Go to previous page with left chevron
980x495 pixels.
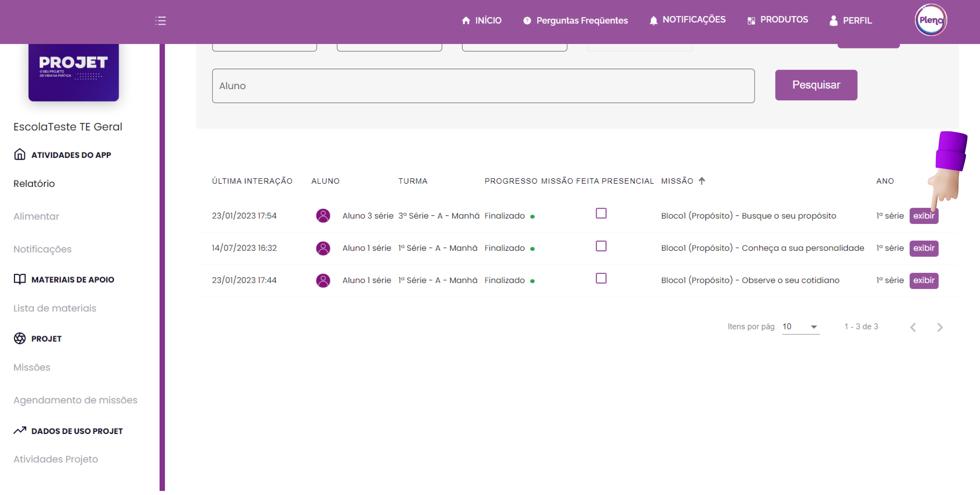coord(913,327)
